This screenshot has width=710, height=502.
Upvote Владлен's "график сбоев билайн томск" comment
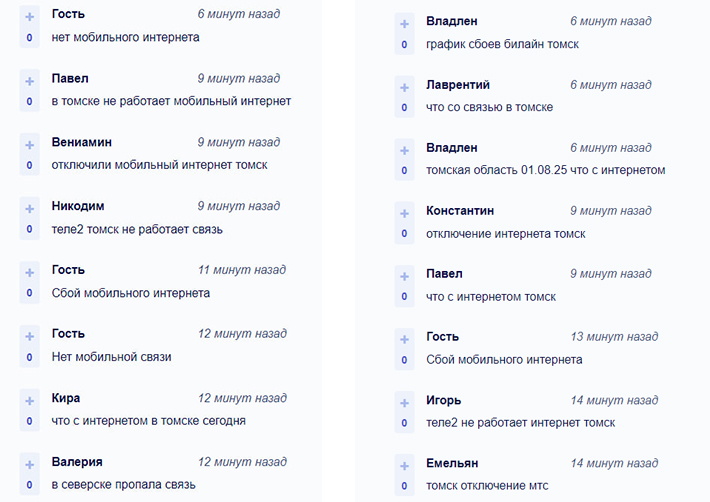coord(404,23)
